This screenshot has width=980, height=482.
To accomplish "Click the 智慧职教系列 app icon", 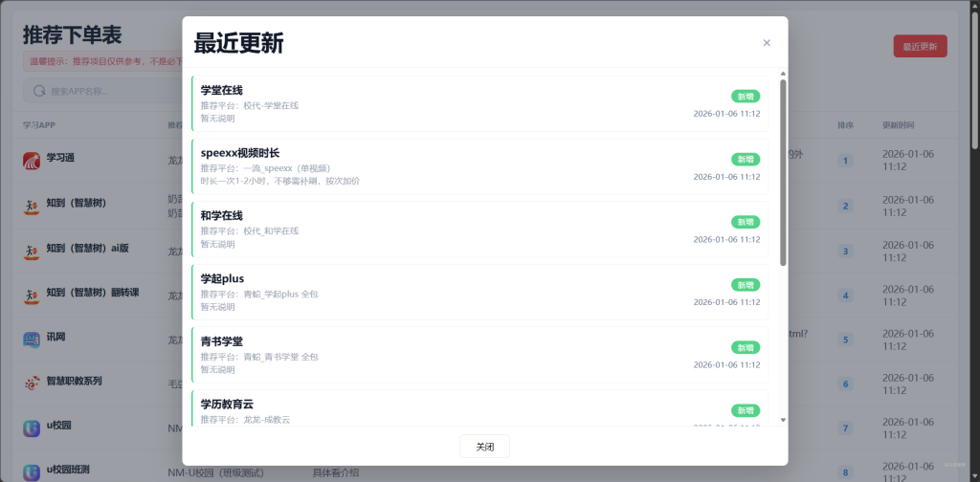I will tap(32, 384).
